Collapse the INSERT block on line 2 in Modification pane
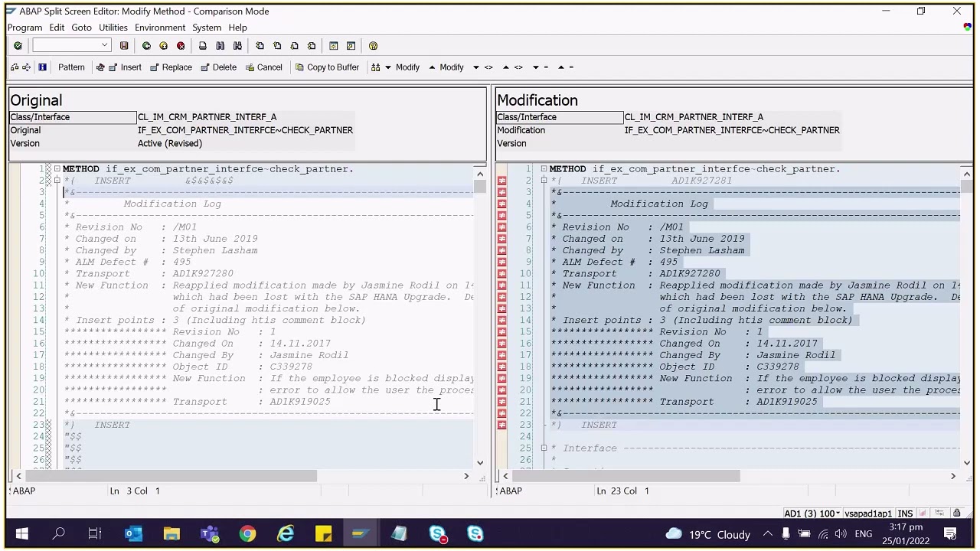This screenshot has width=980, height=551. [x=544, y=181]
